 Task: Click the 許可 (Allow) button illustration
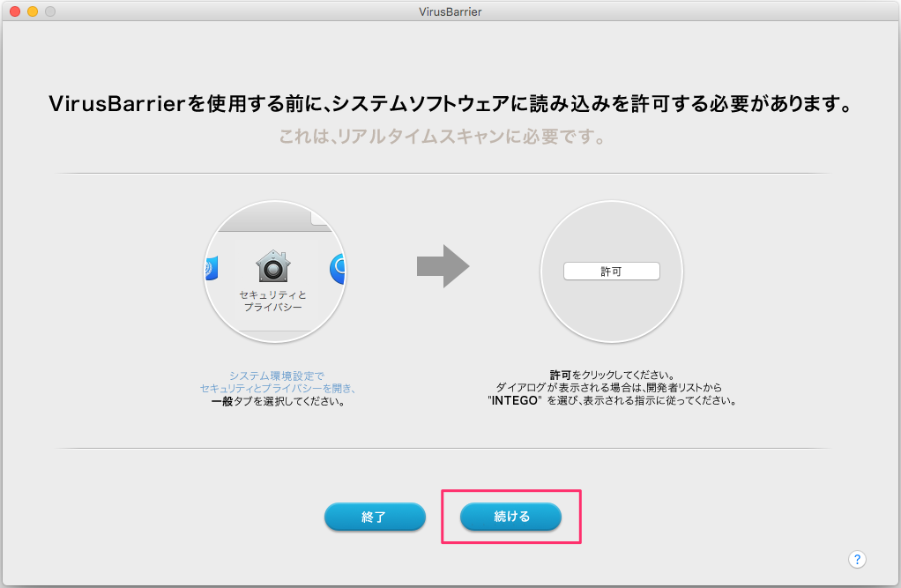tap(612, 272)
